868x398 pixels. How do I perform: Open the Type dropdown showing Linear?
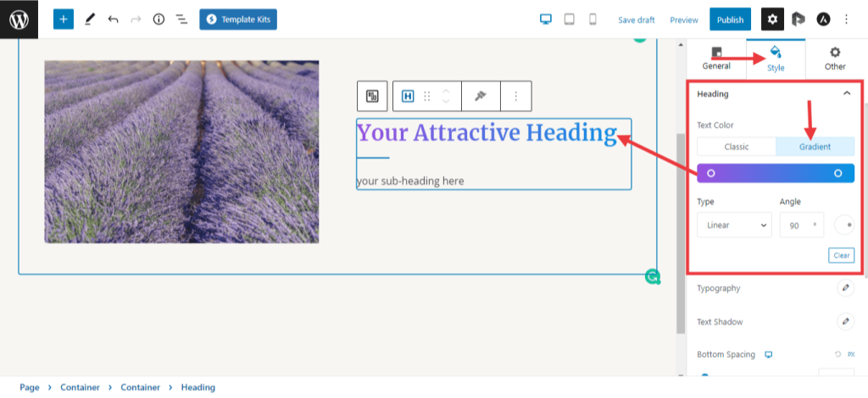point(734,226)
